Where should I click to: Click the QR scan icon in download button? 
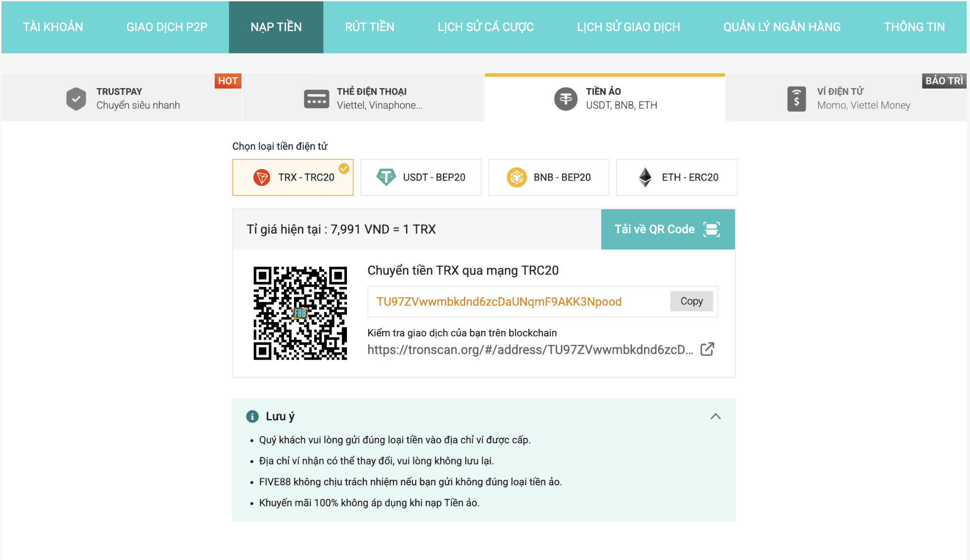[712, 230]
